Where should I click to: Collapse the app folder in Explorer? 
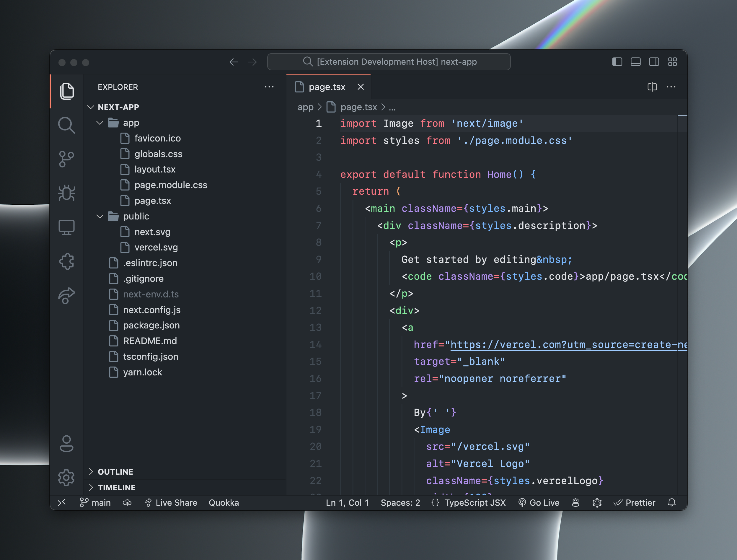[100, 123]
